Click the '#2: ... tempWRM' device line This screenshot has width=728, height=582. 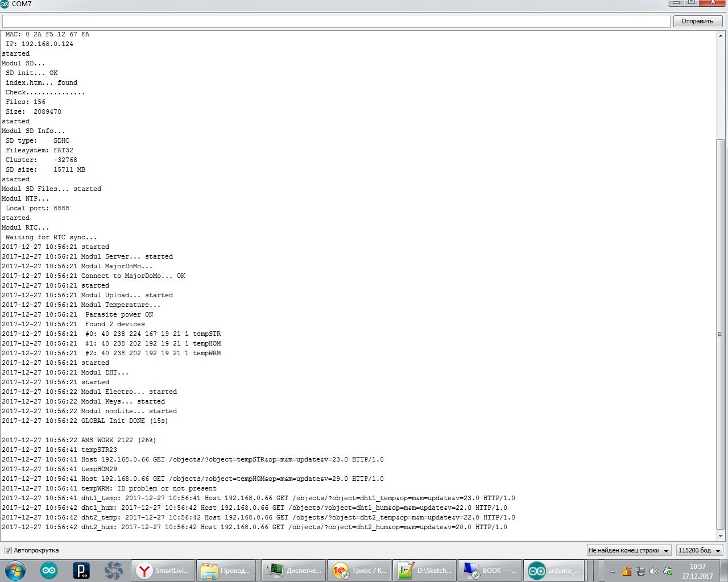tap(111, 353)
